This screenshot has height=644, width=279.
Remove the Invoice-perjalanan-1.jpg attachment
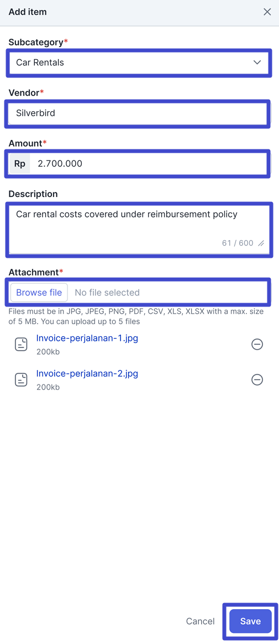coord(257,345)
